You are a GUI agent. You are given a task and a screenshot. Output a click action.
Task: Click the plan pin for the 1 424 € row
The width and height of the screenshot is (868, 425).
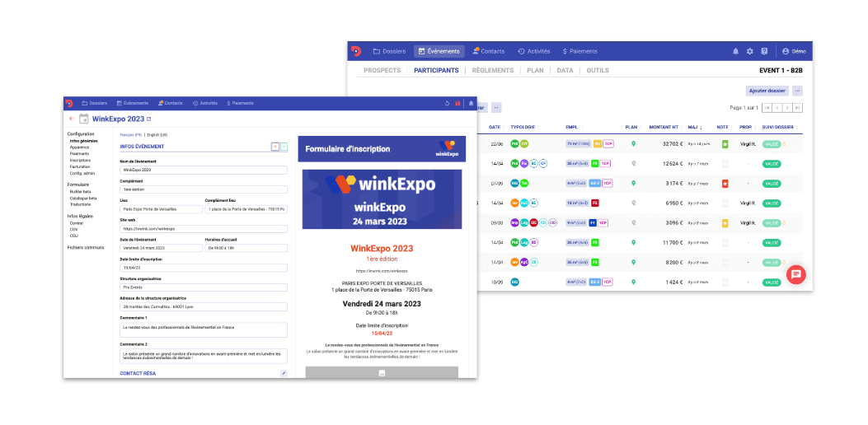click(633, 282)
